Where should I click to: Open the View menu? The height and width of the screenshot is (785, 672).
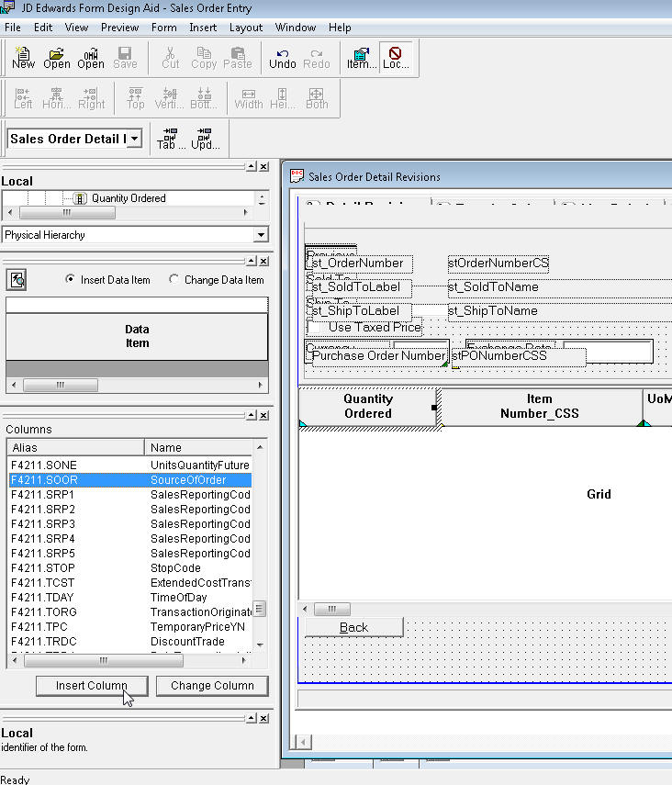76,28
